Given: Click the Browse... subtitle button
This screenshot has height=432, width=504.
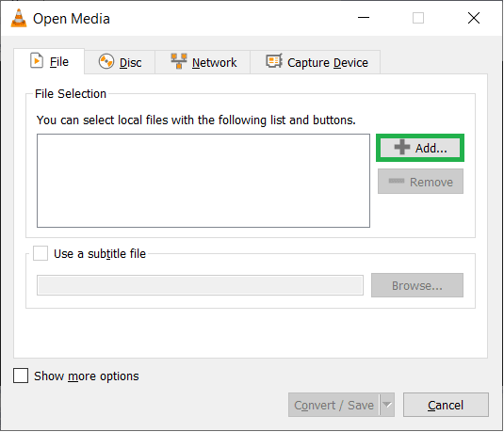Looking at the screenshot, I should click(417, 285).
